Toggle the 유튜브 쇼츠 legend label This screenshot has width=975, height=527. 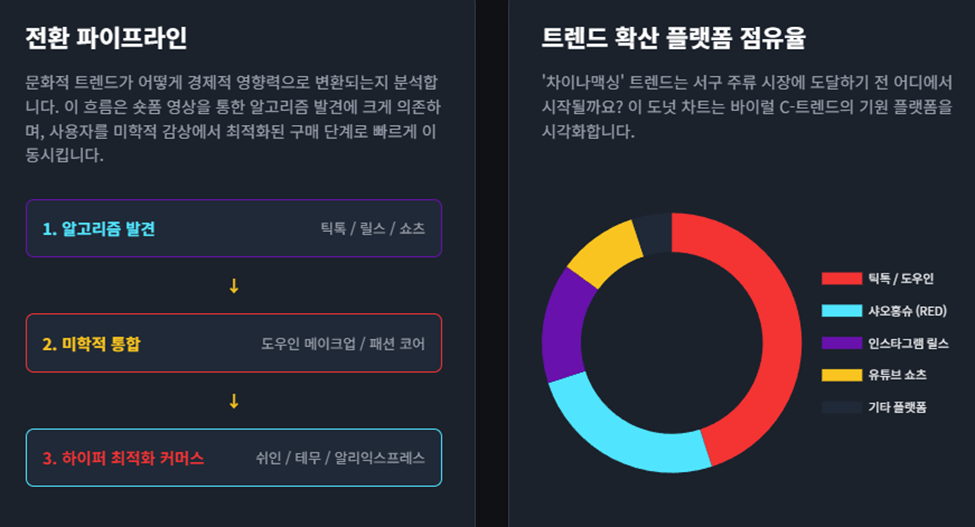pos(897,375)
